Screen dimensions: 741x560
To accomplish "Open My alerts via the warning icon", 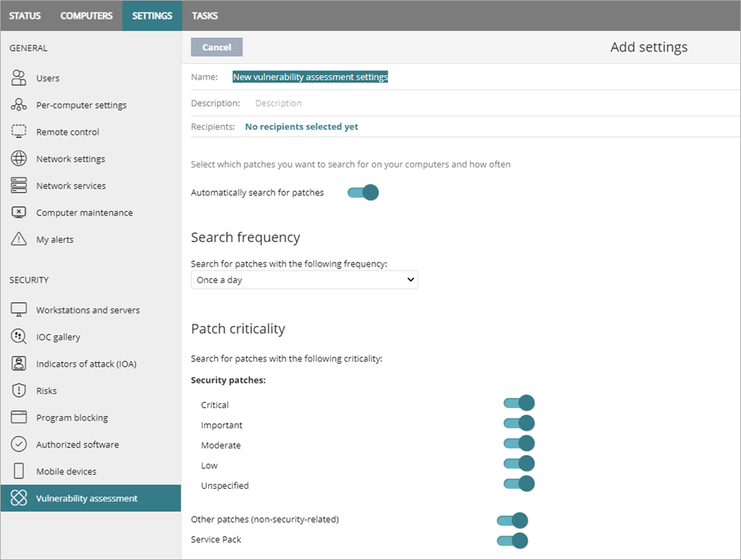I will (x=17, y=239).
